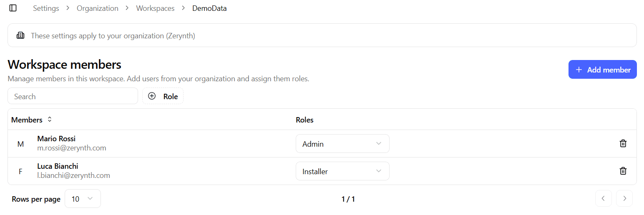Open the Role filter button
Screen dimensions: 644x215
pyautogui.click(x=163, y=96)
